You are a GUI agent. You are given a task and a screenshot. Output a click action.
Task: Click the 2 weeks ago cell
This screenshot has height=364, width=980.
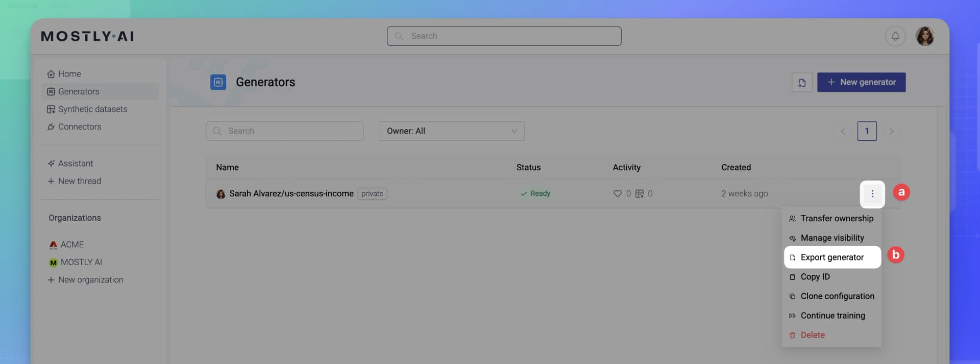coord(744,194)
